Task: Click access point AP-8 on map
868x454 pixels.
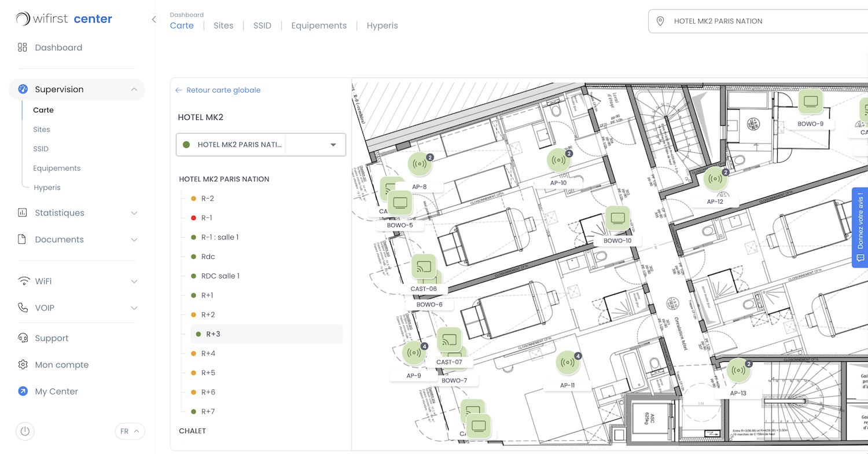Action: pos(420,164)
